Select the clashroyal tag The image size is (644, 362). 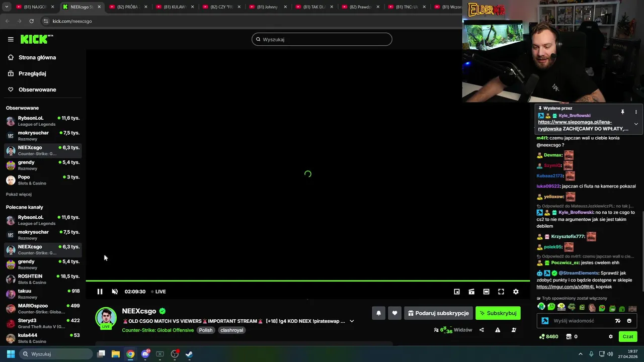pos(232,330)
